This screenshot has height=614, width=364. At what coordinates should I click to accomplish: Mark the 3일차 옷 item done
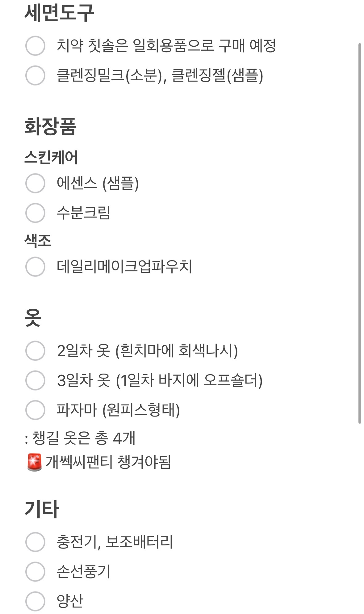click(35, 380)
